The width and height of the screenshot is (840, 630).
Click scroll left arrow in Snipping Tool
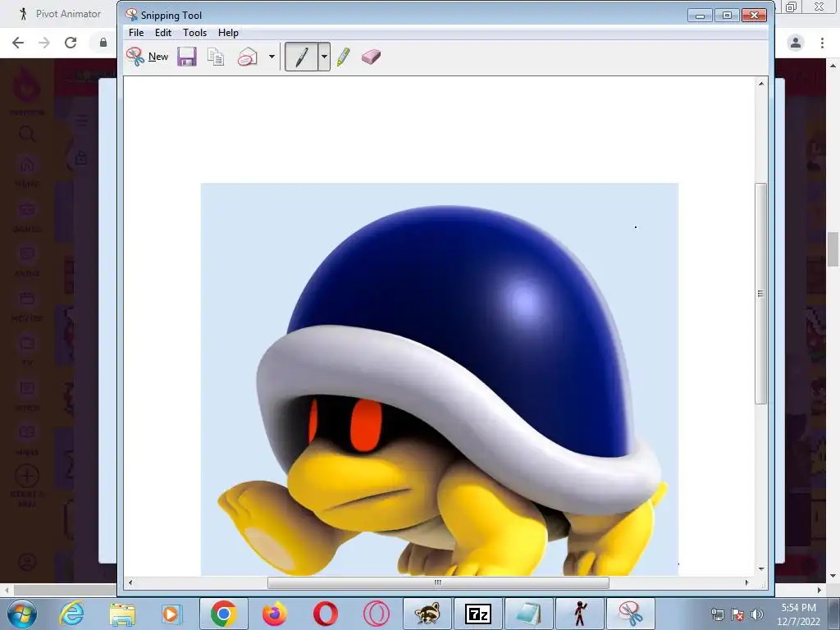(130, 582)
